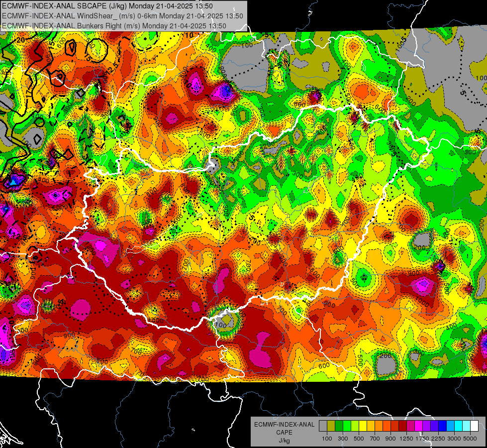The width and height of the screenshot is (487, 448).
Task: Click the SBCAPE (J/kg) title line
Action: (107, 6)
